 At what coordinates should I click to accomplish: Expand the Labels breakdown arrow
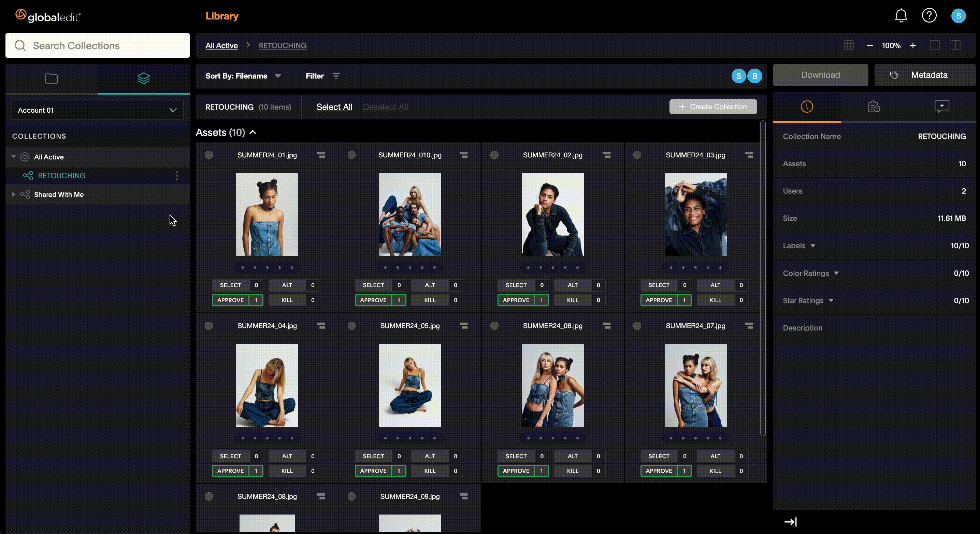point(812,246)
